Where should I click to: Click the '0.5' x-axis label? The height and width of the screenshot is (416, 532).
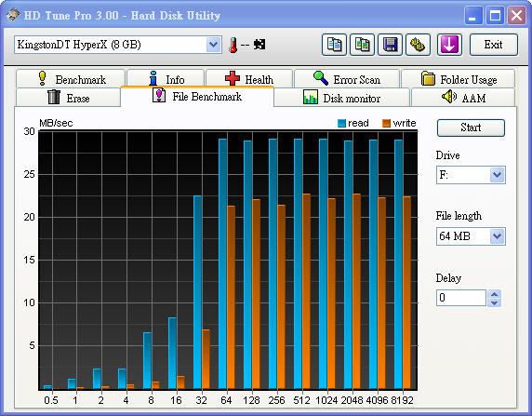[51, 400]
